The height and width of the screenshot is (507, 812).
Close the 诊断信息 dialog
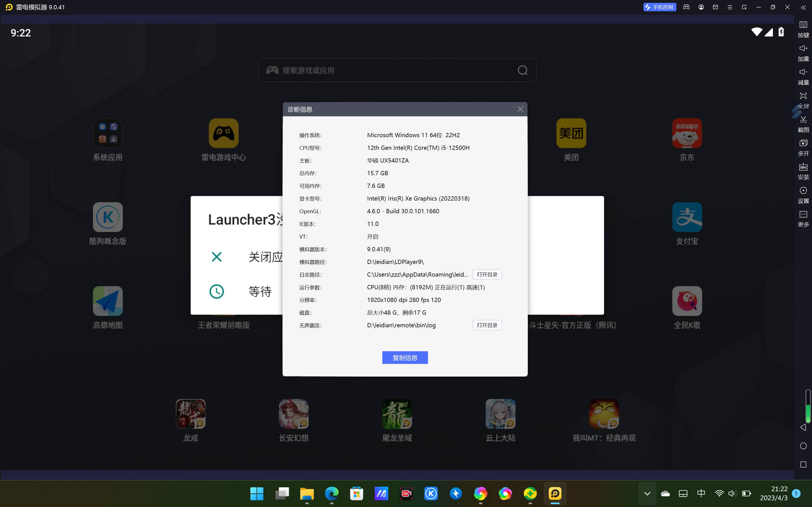pyautogui.click(x=520, y=109)
